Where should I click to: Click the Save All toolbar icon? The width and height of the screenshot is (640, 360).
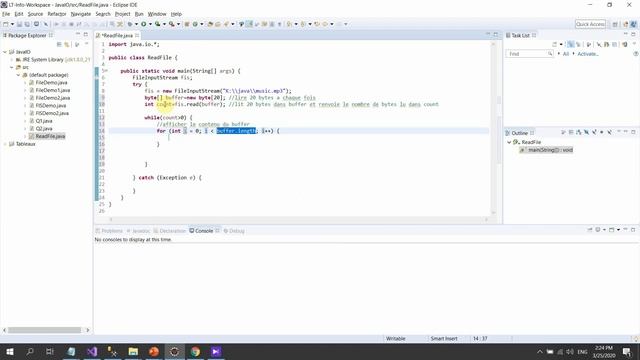(x=27, y=24)
